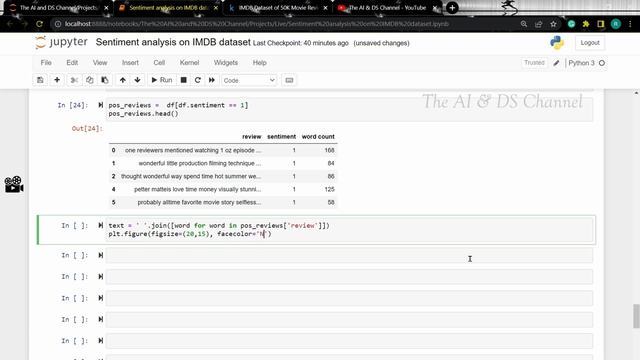This screenshot has width=640, height=360.
Task: Click row 'petter mattels love time money'
Action: [x=223, y=189]
